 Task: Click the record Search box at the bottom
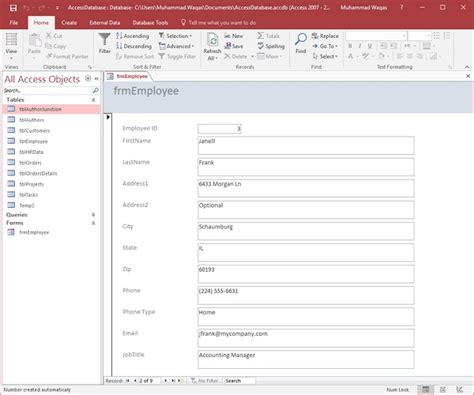239,380
